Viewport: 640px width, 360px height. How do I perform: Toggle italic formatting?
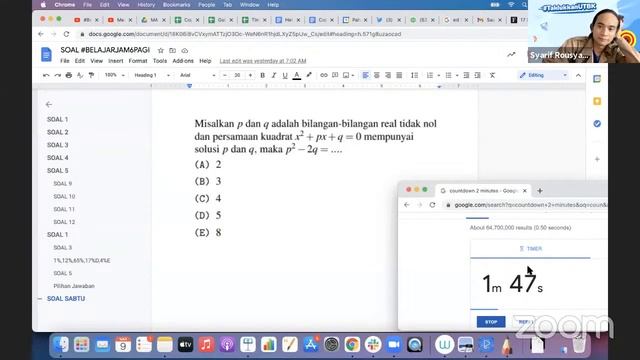(274, 76)
